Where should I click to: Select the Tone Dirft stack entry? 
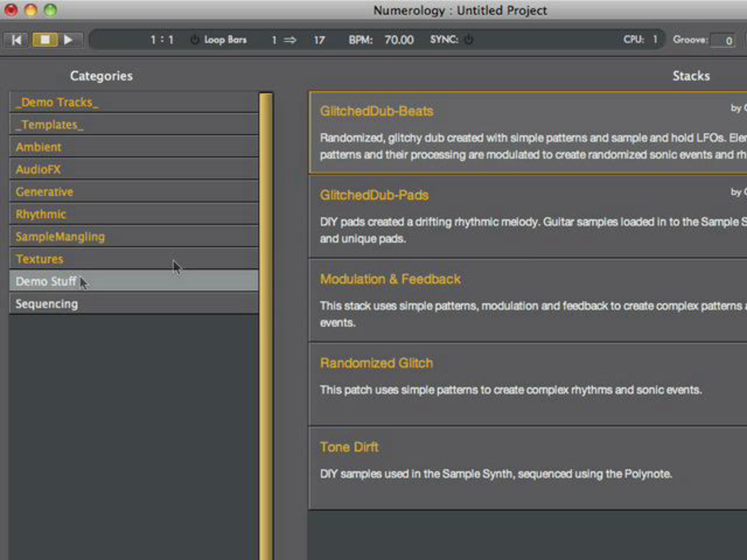[x=528, y=469]
